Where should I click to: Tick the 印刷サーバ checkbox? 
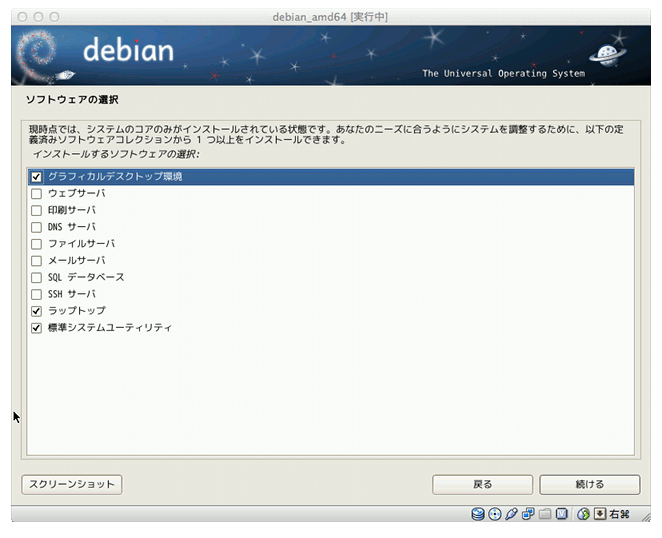pyautogui.click(x=37, y=211)
